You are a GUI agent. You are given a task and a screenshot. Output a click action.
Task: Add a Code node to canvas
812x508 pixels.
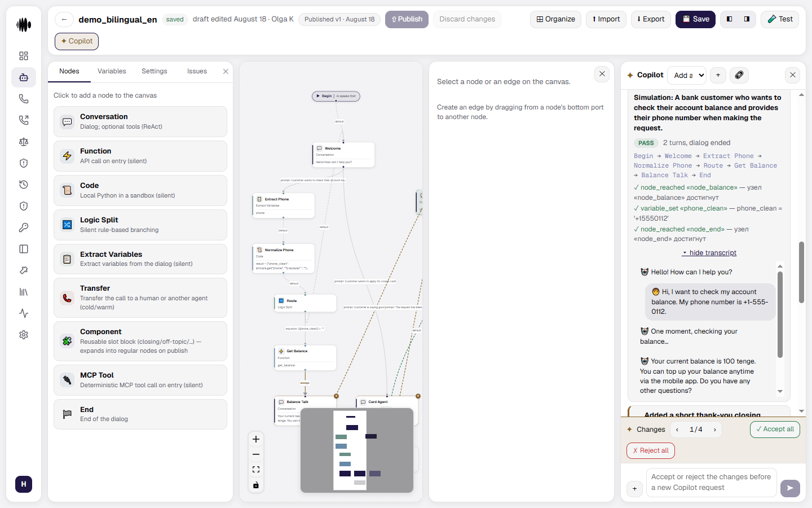140,190
